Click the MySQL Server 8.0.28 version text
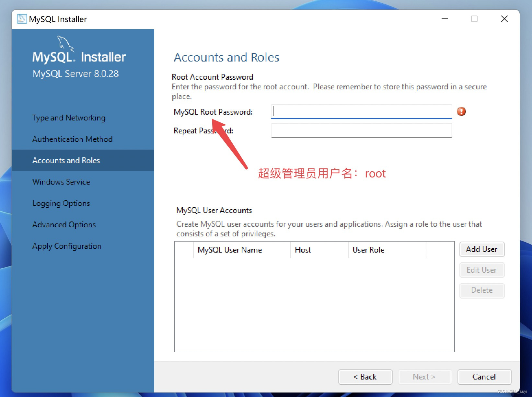The height and width of the screenshot is (397, 532). [75, 74]
